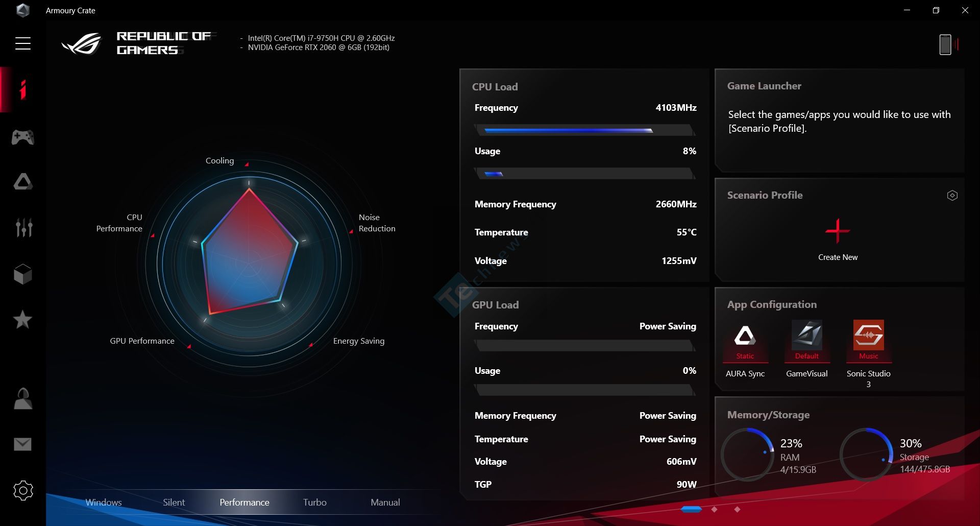Screen dimensions: 980x526
Task: Click the 4103MHz frequency value
Action: coord(676,108)
